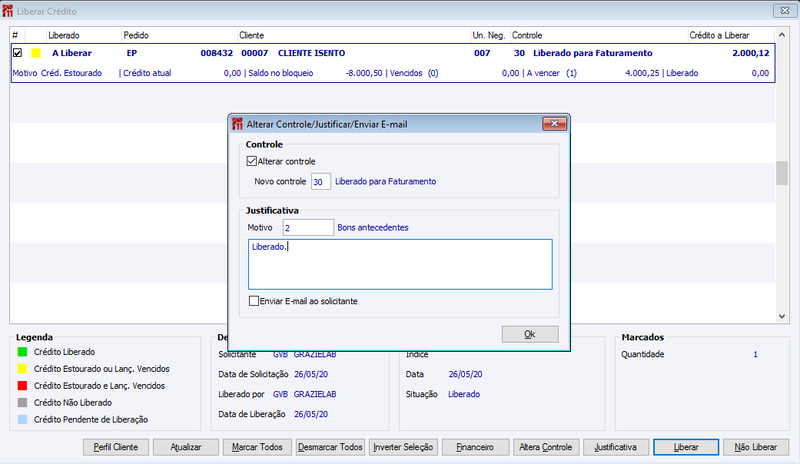Image resolution: width=800 pixels, height=464 pixels.
Task: Click the vertical scrollbar thumb of the list
Action: point(782,173)
